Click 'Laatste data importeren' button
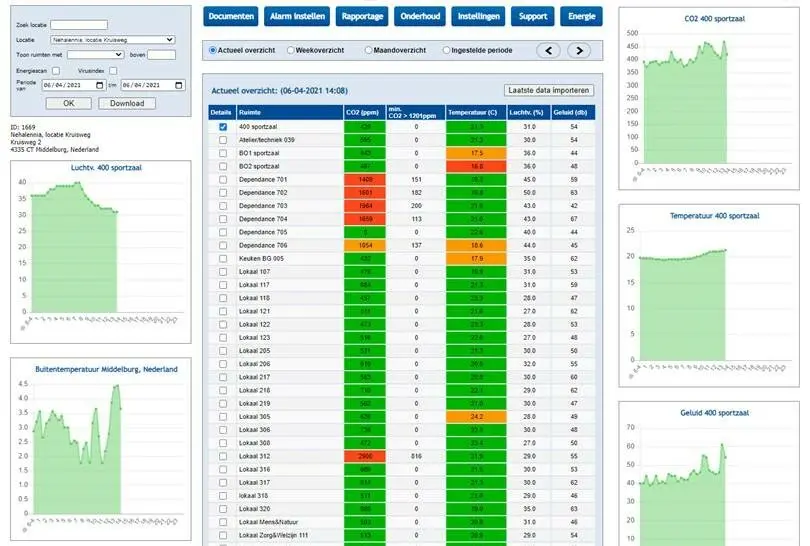Viewport: 810px width, 546px height. 548,90
